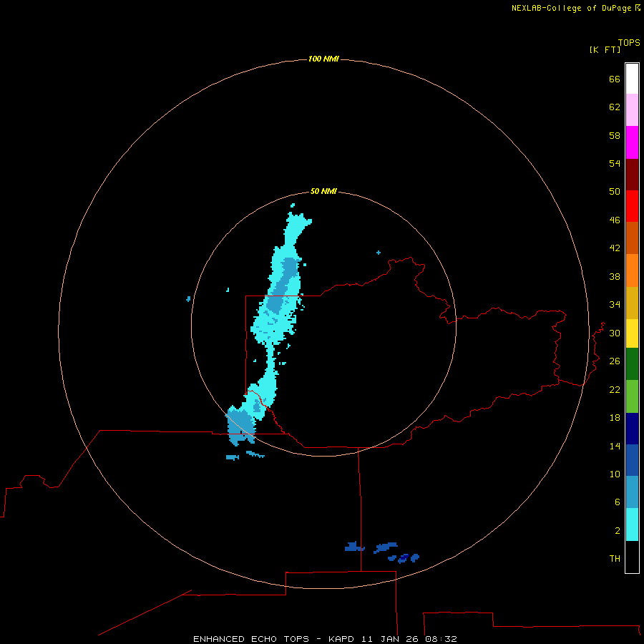Click the '100 NMI' range ring label
Screen dimensions: 644x644
coord(323,59)
